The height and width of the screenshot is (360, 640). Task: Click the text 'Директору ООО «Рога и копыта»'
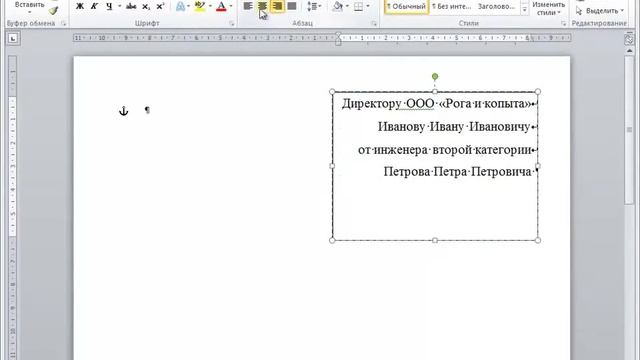click(436, 104)
